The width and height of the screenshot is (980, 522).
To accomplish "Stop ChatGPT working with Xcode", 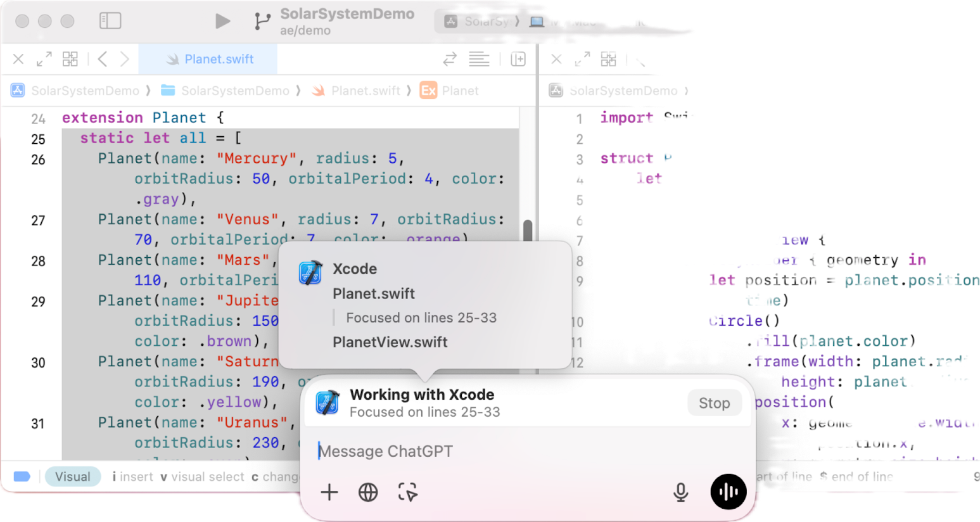I will [x=714, y=403].
